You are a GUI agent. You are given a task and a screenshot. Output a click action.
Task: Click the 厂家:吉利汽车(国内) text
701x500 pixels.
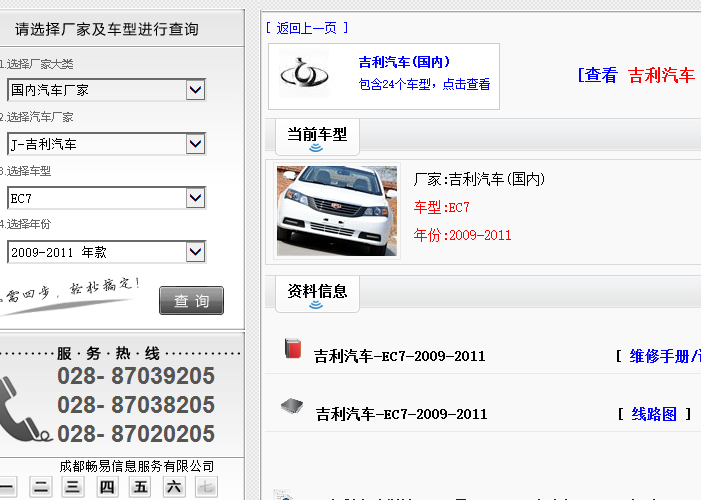pyautogui.click(x=479, y=180)
